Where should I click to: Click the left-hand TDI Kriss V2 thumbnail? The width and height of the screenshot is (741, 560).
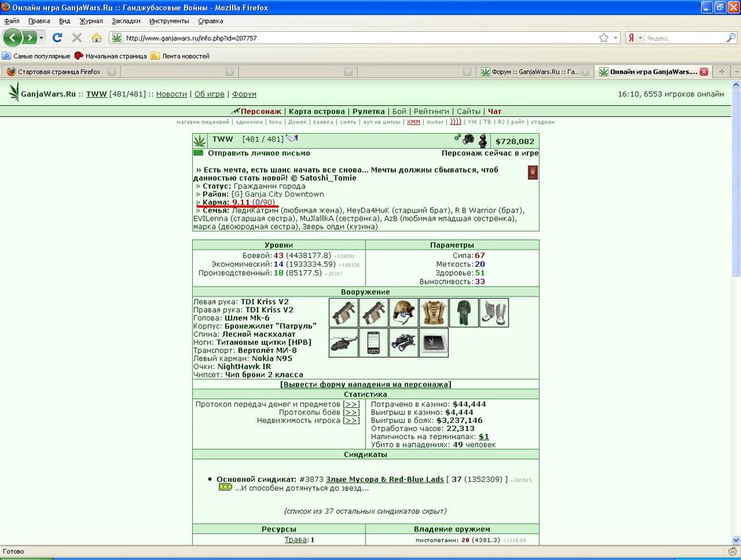[x=343, y=312]
